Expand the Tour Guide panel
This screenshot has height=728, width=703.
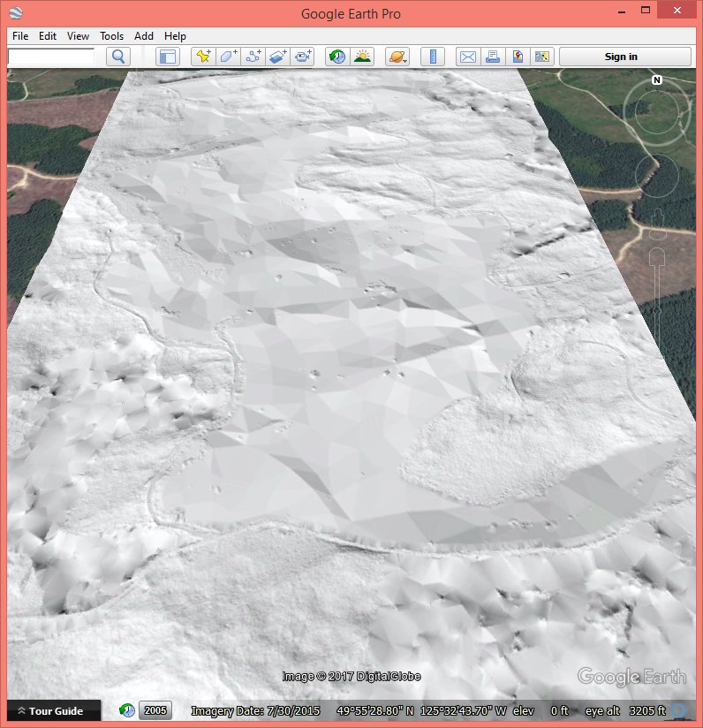(x=54, y=710)
